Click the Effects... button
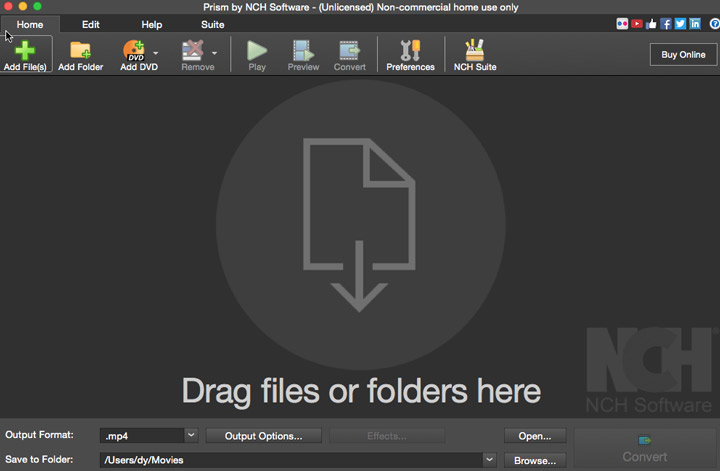Screen dimensions: 720x471 tap(387, 436)
